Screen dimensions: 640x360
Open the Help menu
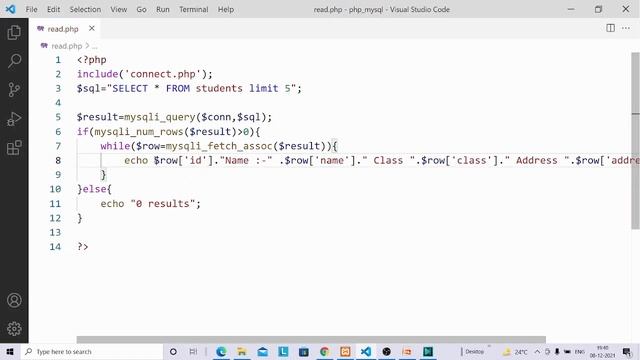(x=225, y=9)
